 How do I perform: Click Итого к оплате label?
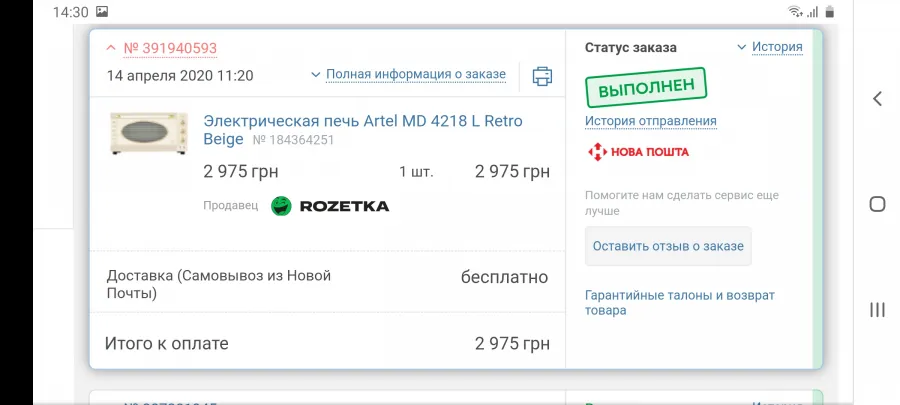point(166,344)
